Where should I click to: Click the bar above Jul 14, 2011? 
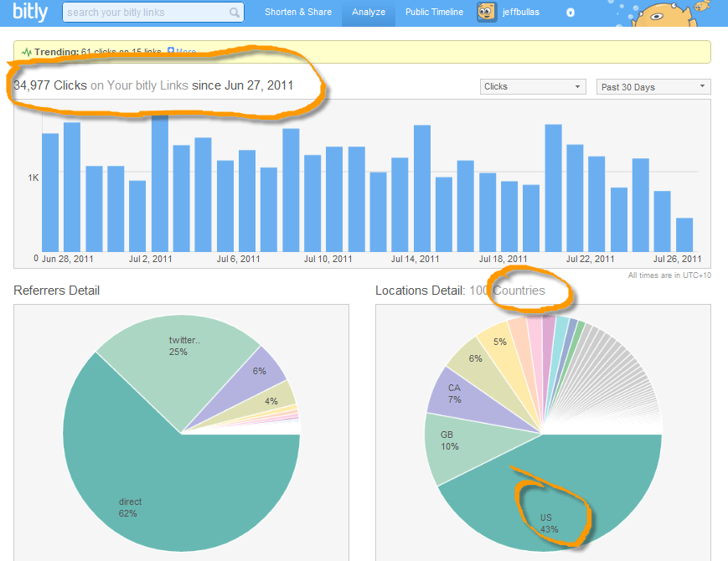400,204
